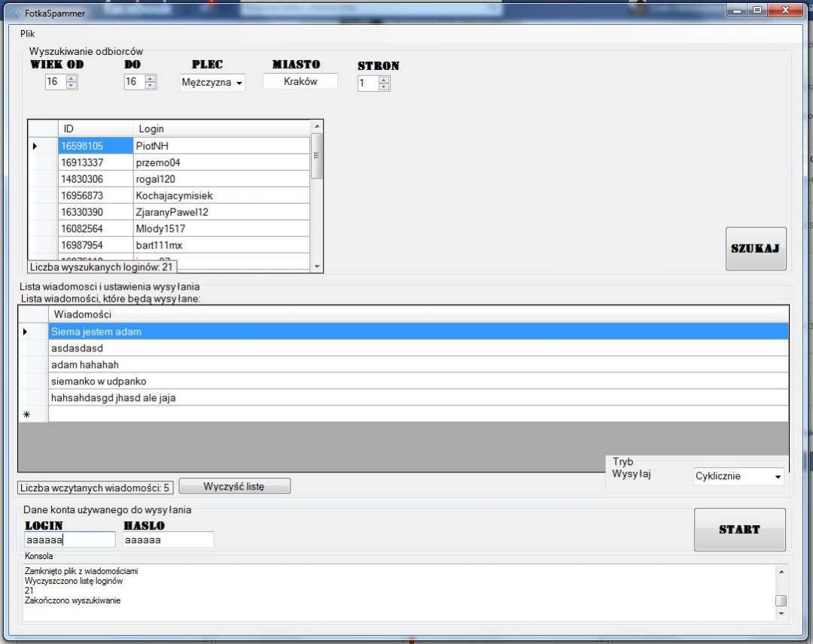Click the Wyczyść listę button

(x=234, y=486)
